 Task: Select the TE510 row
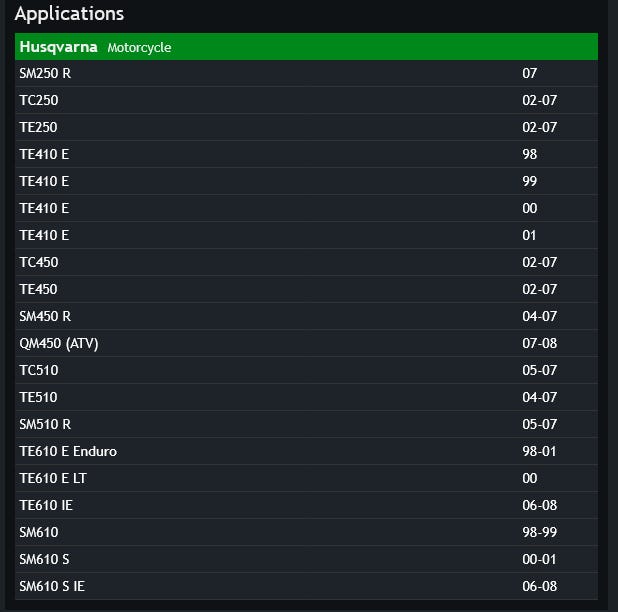[x=306, y=397]
